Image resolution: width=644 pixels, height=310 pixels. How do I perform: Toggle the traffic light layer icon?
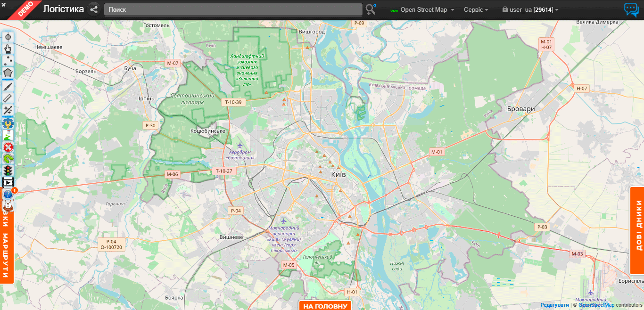click(8, 171)
